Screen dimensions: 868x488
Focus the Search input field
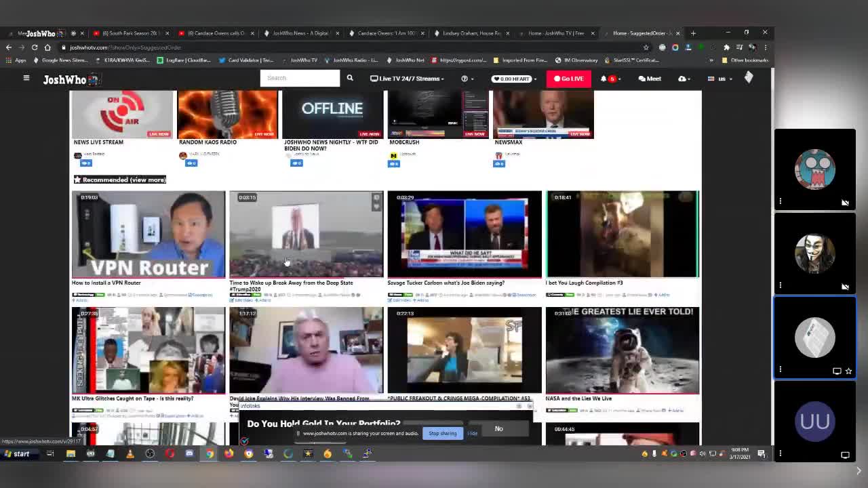click(x=300, y=78)
